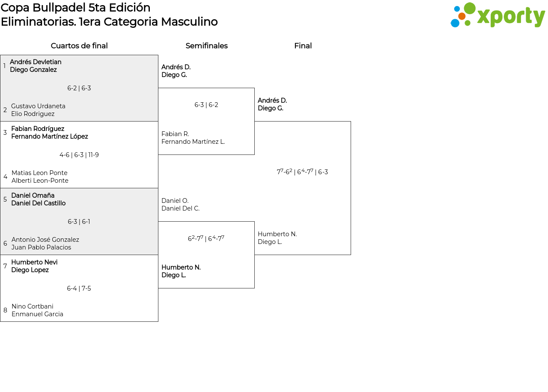Image resolution: width=548 pixels, height=392 pixels.
Task: Open the Daniel O. semifinal entry
Action: click(x=180, y=205)
